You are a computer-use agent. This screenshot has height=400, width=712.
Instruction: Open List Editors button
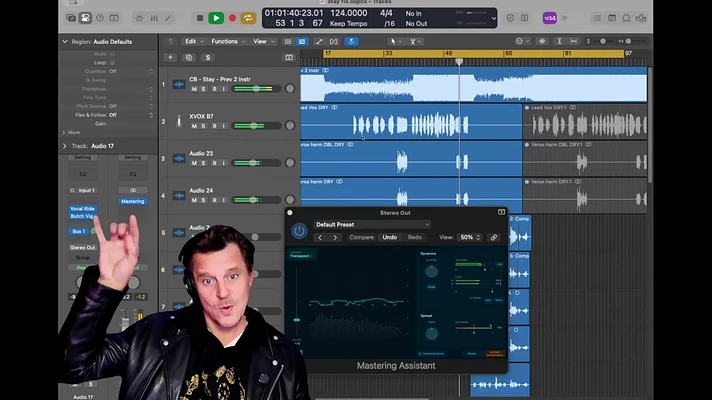tap(597, 18)
